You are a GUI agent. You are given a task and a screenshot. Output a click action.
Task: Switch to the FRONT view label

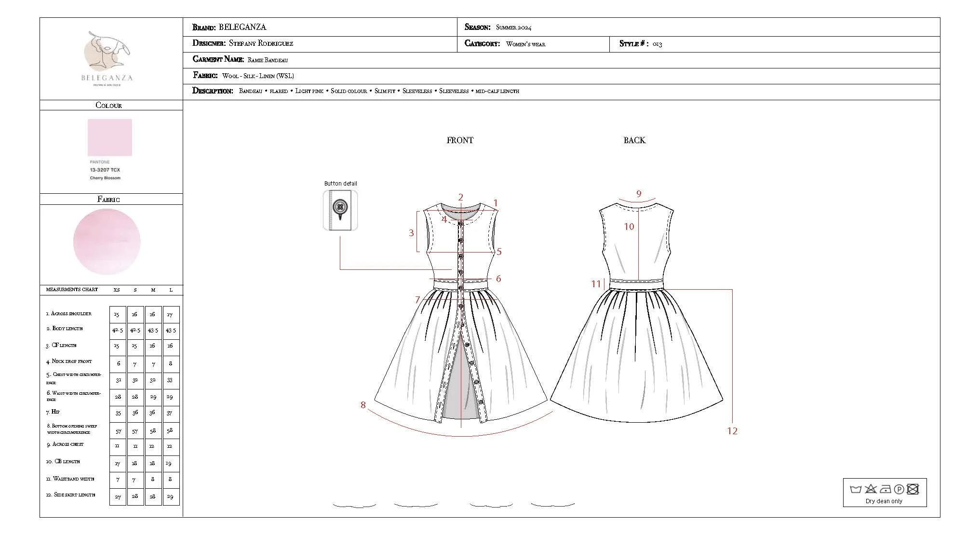coord(459,140)
